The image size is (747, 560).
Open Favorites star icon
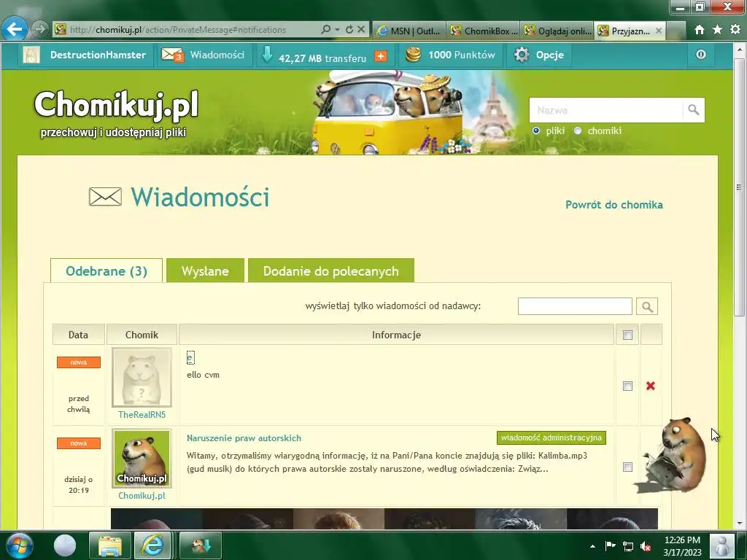coord(717,29)
